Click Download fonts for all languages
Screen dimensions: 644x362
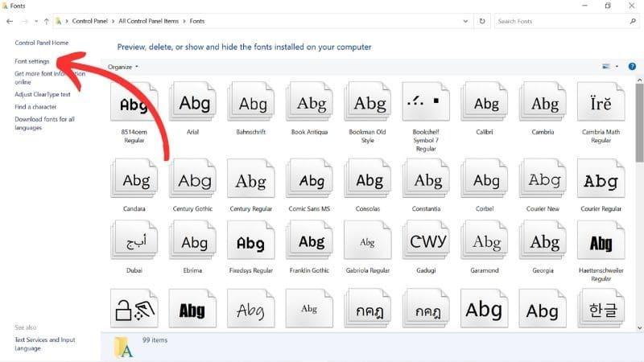44,123
